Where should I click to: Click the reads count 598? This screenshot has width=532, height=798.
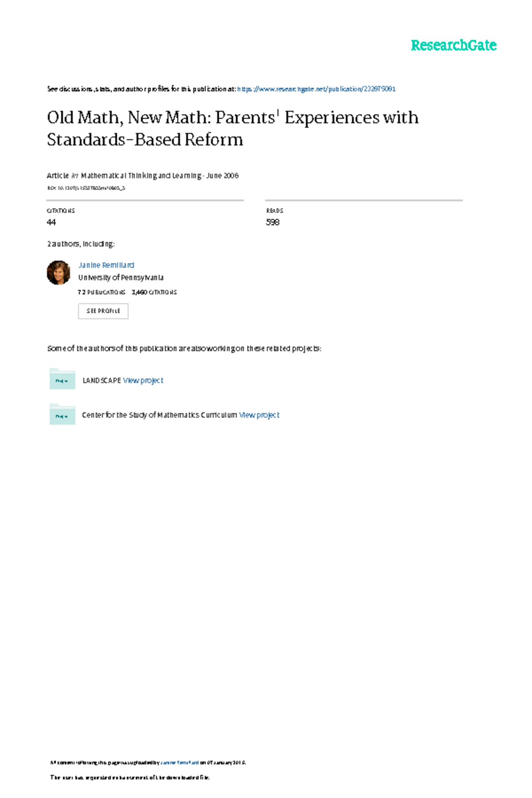(x=273, y=222)
